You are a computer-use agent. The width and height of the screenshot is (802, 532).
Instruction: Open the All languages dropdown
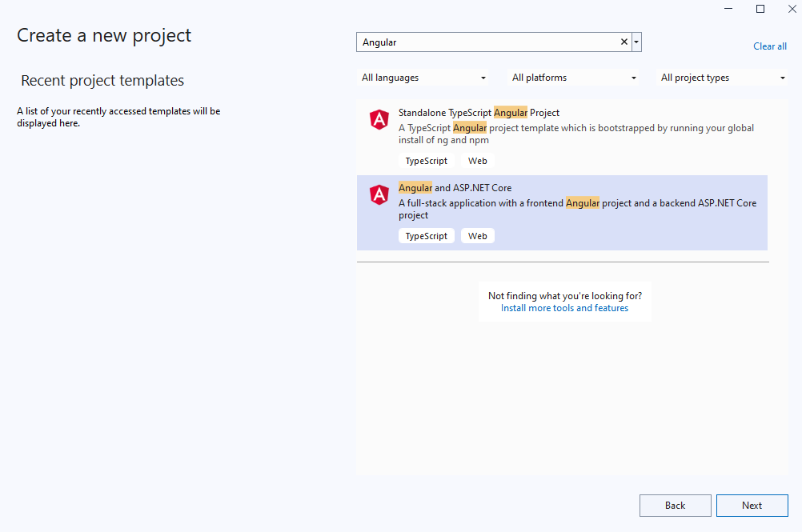point(424,78)
